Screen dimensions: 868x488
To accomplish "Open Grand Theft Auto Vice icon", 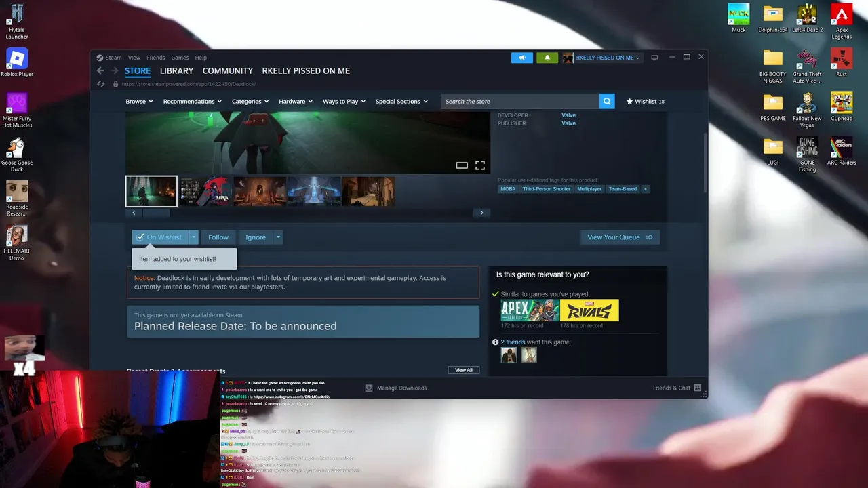I will [x=807, y=66].
